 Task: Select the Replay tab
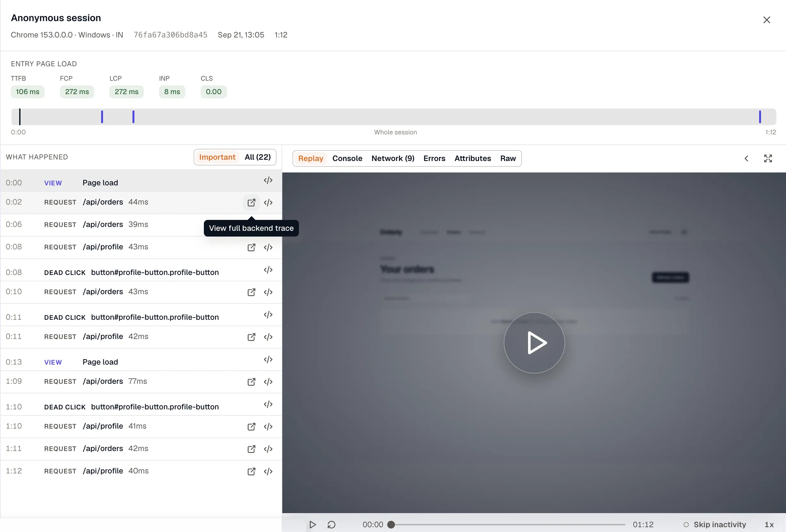pos(310,158)
